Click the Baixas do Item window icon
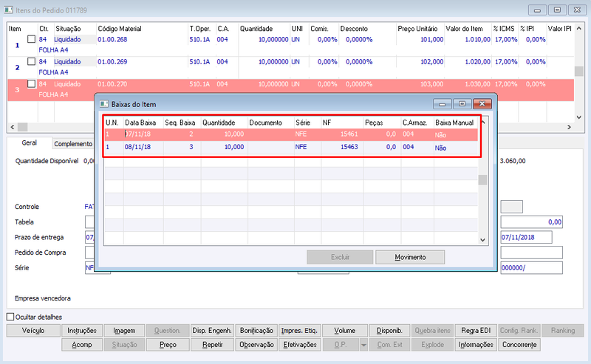Screen dimensions: 591x364 pos(103,104)
